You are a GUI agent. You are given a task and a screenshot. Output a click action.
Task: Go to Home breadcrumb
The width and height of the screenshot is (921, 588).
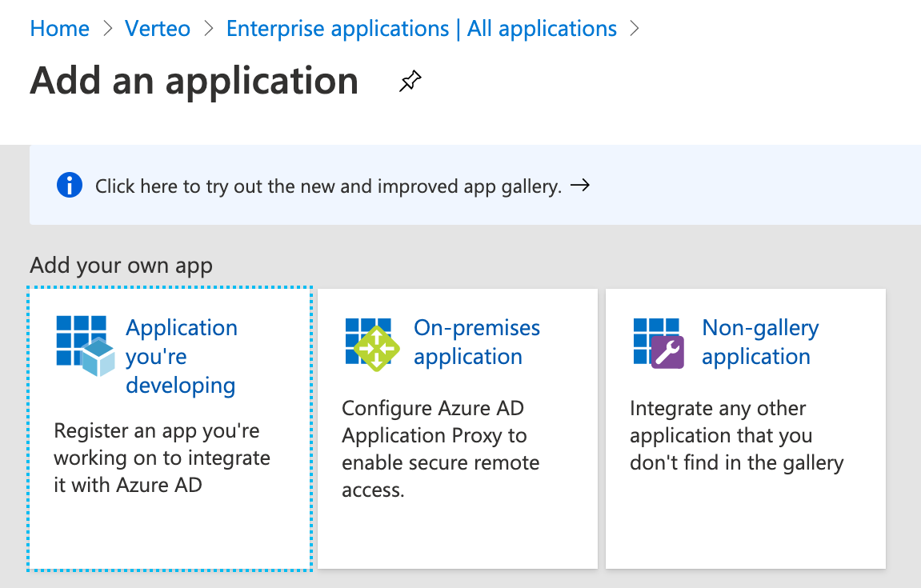pos(59,28)
